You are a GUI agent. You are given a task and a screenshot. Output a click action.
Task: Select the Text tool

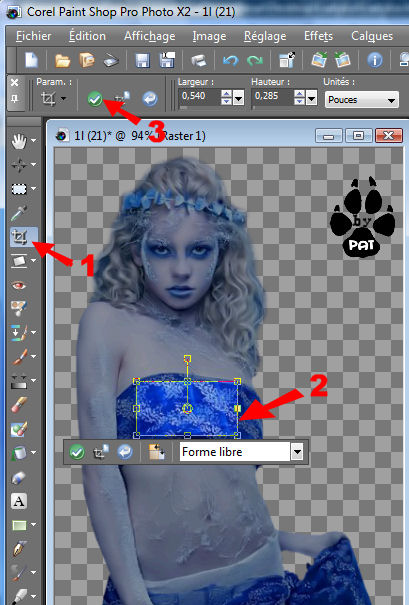pyautogui.click(x=19, y=501)
